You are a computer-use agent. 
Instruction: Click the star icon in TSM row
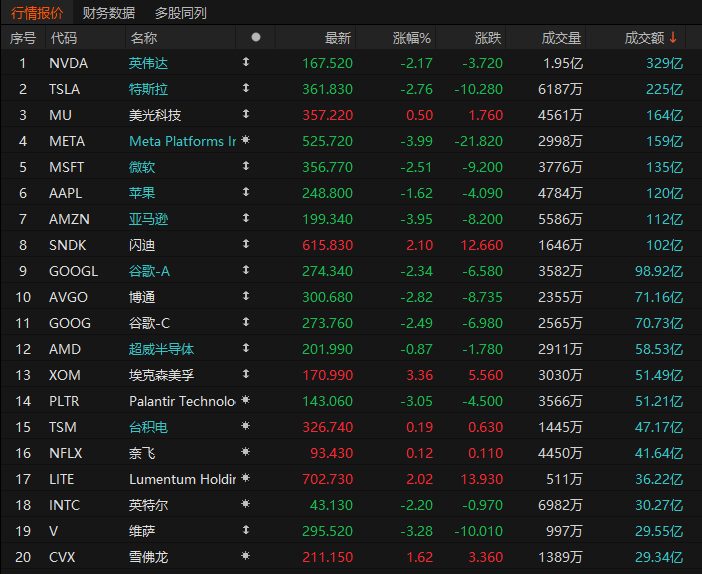[245, 426]
